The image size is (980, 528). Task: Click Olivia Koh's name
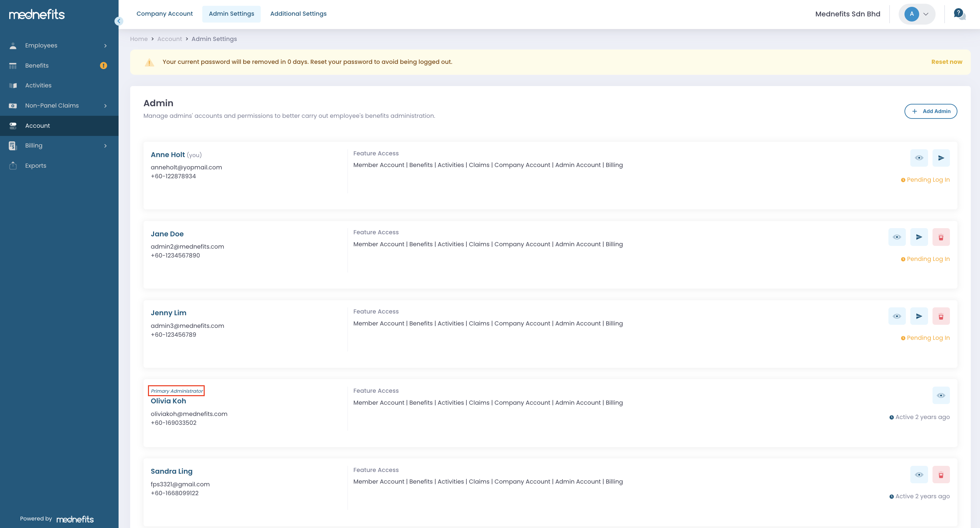tap(168, 401)
